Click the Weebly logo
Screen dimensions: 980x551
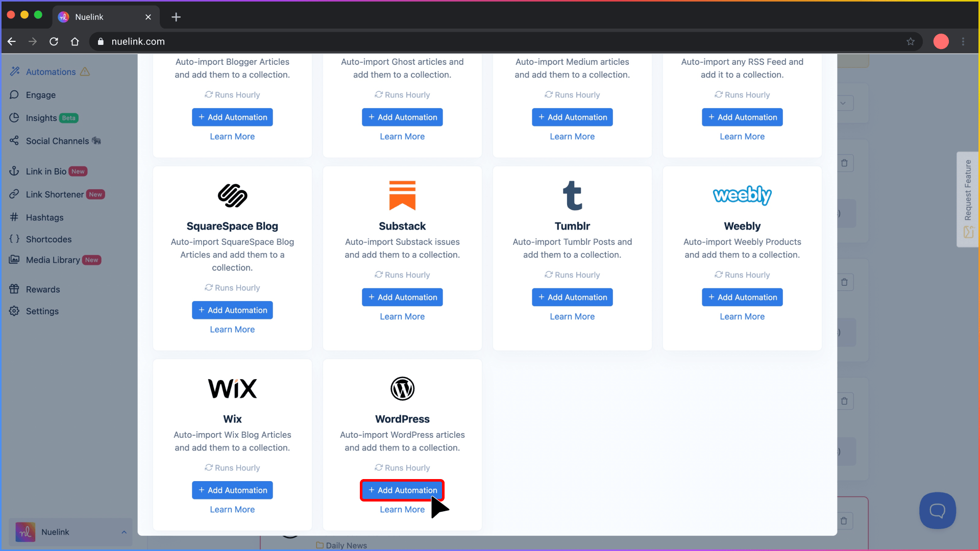[742, 195]
